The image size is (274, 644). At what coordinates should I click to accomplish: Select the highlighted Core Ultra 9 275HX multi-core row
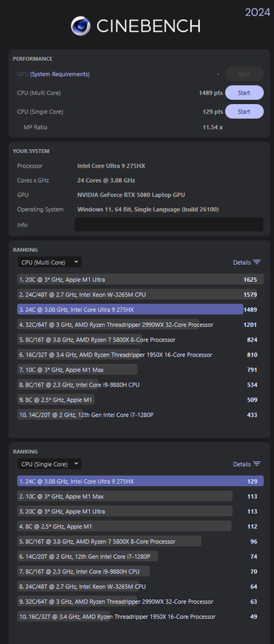[x=140, y=309]
